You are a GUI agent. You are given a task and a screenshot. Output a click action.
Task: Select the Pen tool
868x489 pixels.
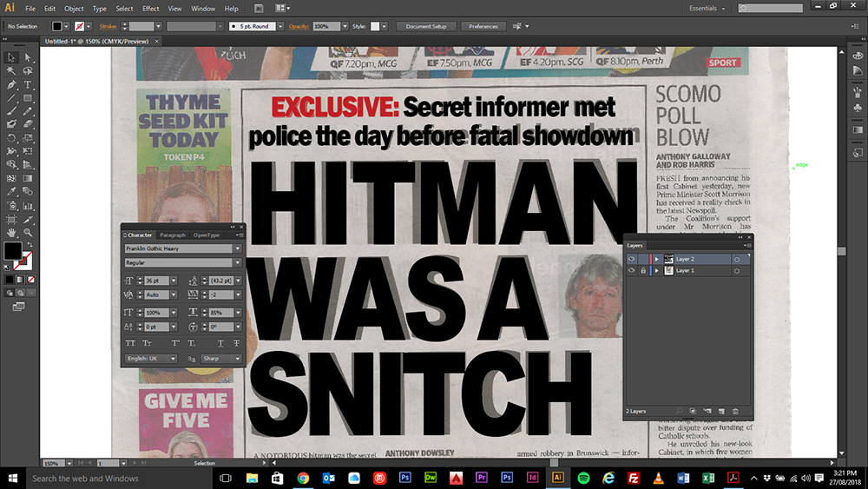point(12,85)
